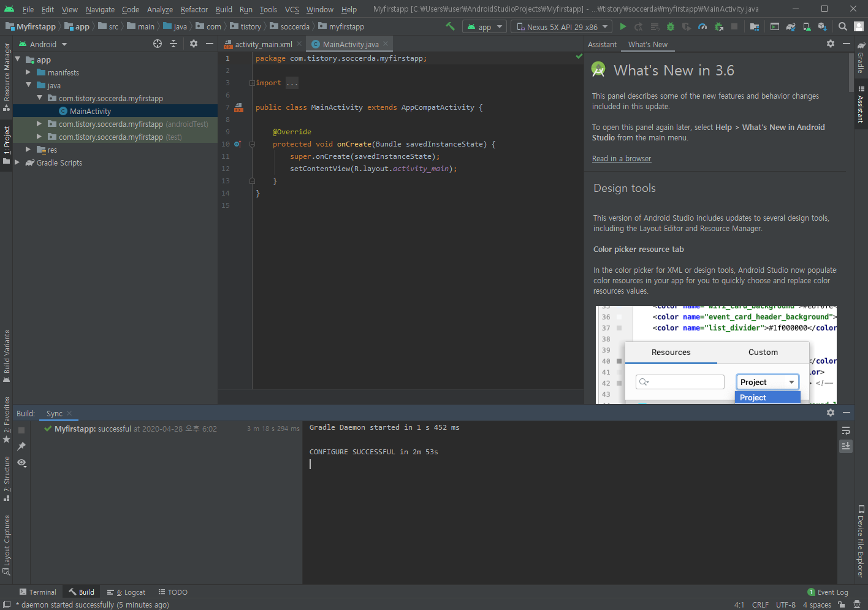Click the user account avatar icon

tap(859, 26)
